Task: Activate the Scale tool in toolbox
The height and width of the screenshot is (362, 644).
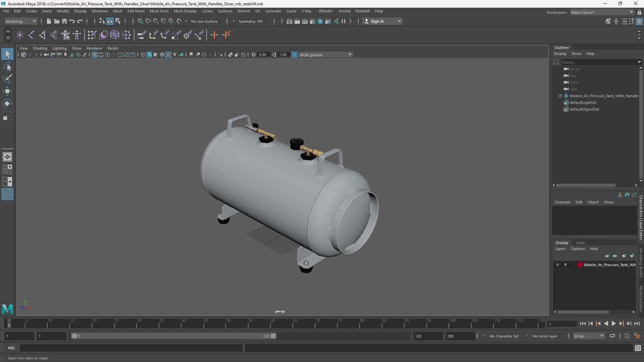Action: coord(7,116)
